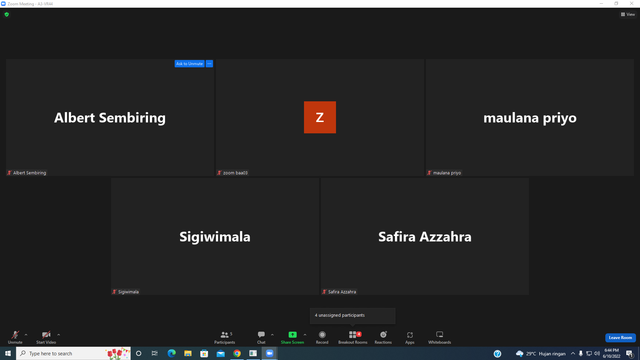This screenshot has height=360, width=640.
Task: Open the Reactions menu
Action: [x=383, y=337]
